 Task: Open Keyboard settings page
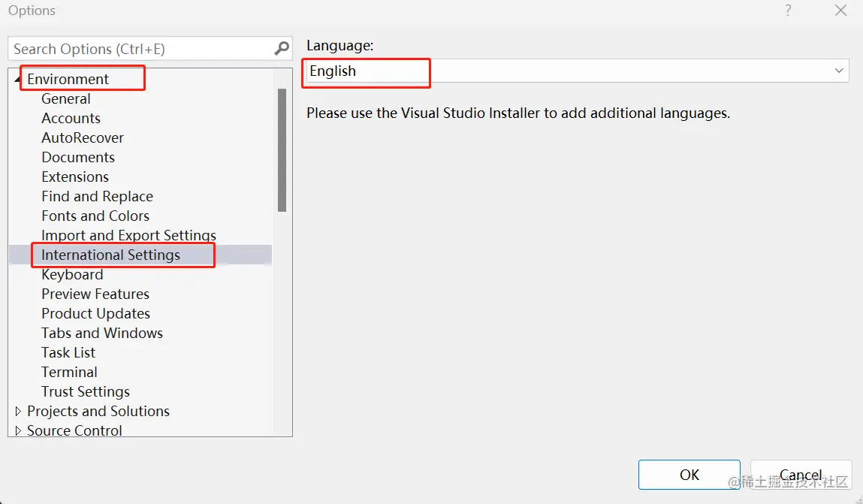pyautogui.click(x=72, y=275)
